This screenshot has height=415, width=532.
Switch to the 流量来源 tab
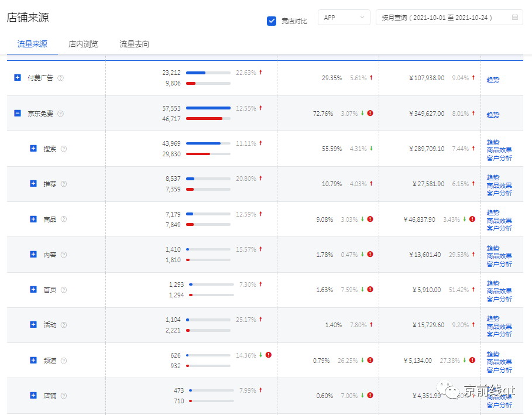tap(32, 44)
